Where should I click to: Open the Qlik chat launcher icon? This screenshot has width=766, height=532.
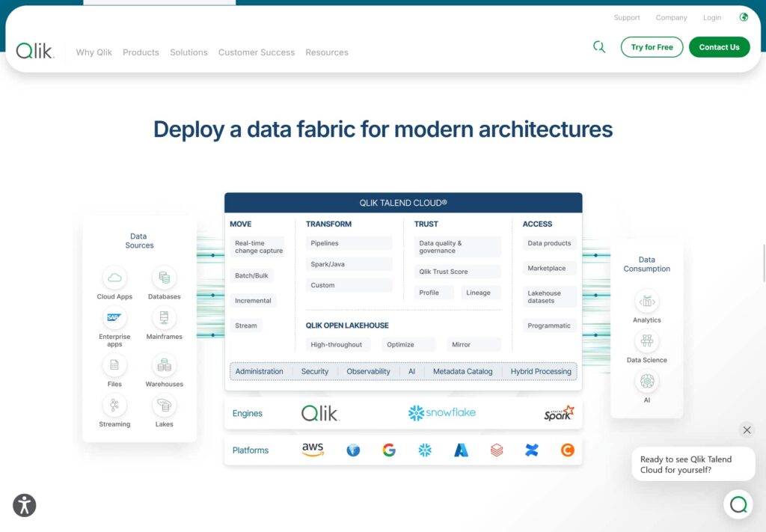(x=738, y=504)
